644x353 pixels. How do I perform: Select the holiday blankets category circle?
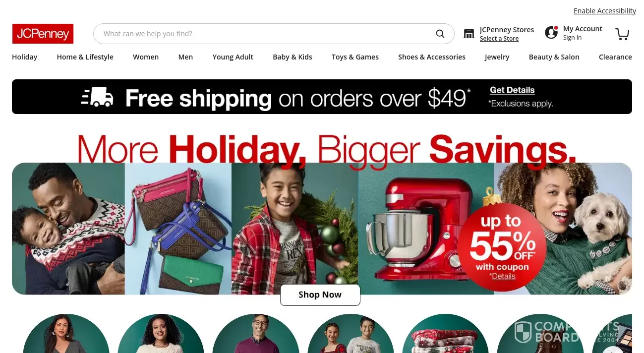pyautogui.click(x=445, y=333)
